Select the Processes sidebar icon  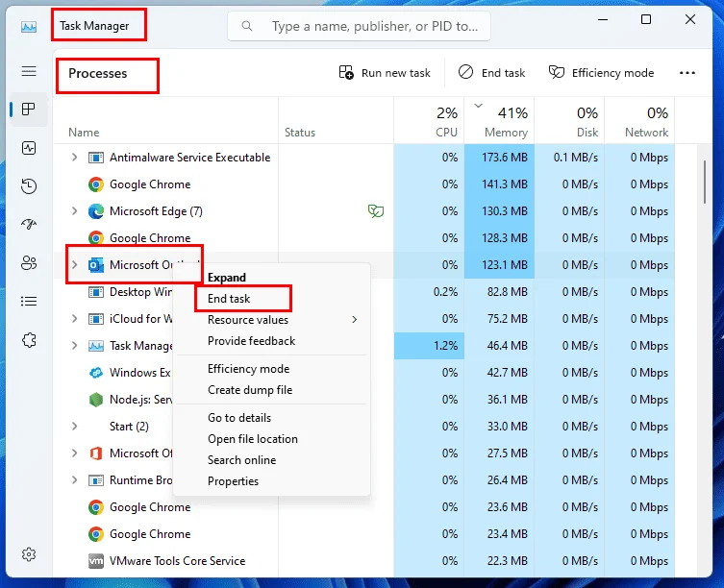(x=29, y=110)
